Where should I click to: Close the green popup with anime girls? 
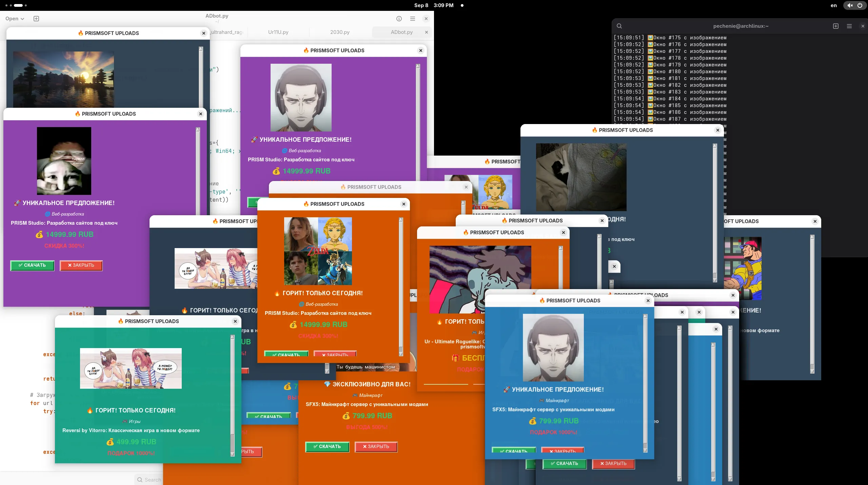235,321
